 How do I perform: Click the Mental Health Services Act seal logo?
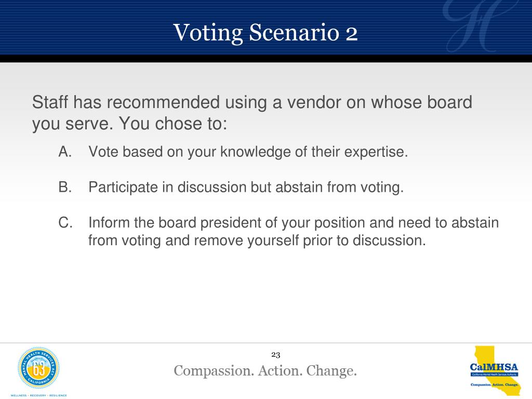pos(38,368)
